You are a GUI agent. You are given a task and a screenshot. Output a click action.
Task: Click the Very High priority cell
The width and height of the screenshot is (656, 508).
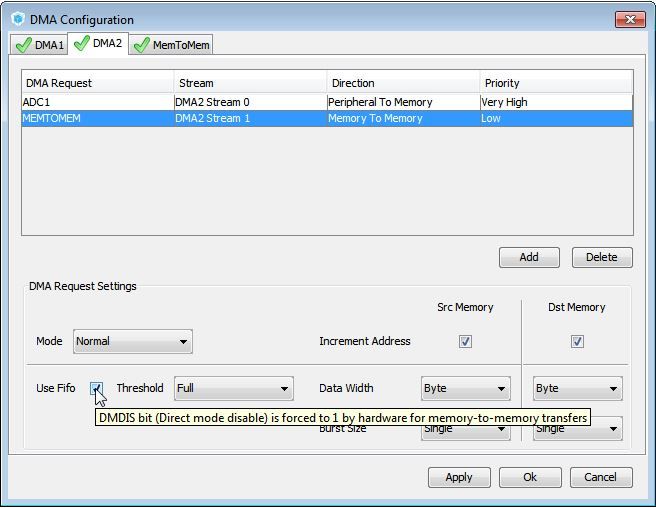pyautogui.click(x=556, y=102)
